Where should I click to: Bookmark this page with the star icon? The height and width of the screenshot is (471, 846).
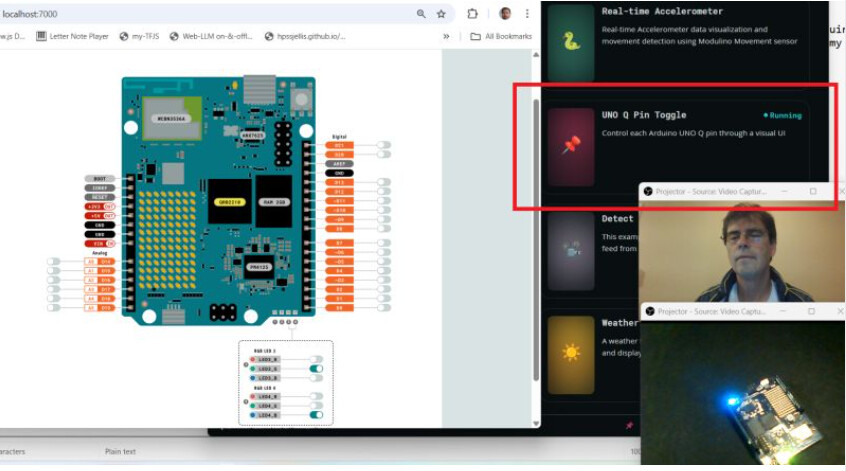(x=441, y=14)
